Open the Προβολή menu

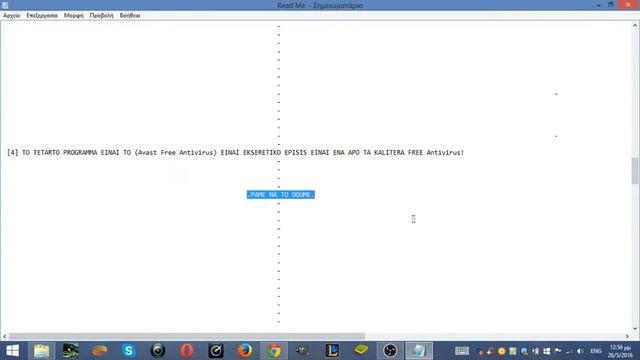pyautogui.click(x=101, y=16)
